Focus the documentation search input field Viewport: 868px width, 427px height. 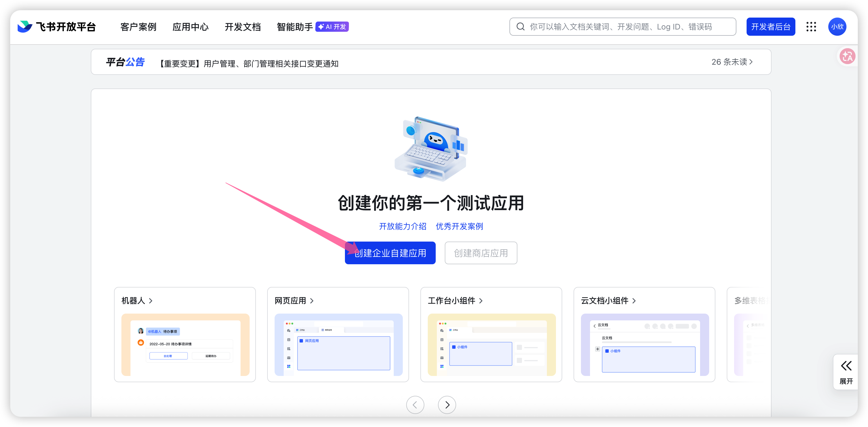[x=627, y=27]
